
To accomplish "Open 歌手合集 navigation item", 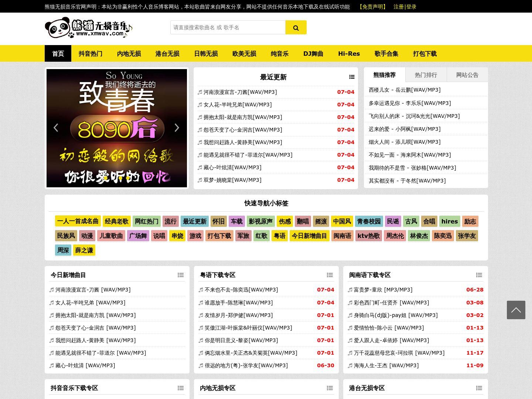I will coord(386,54).
